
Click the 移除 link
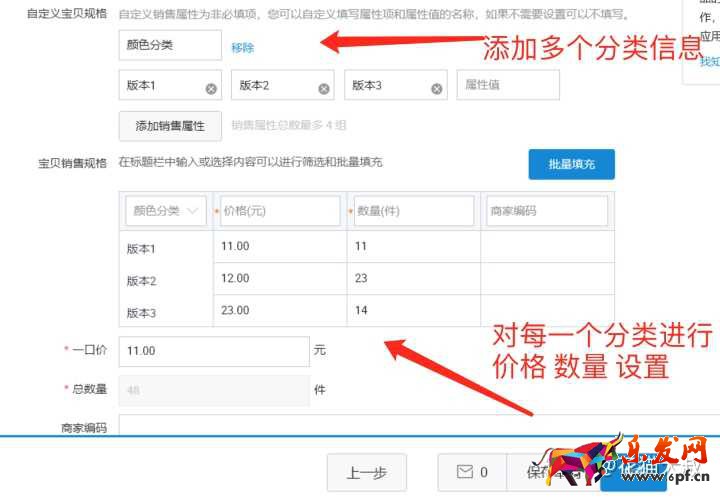coord(243,47)
